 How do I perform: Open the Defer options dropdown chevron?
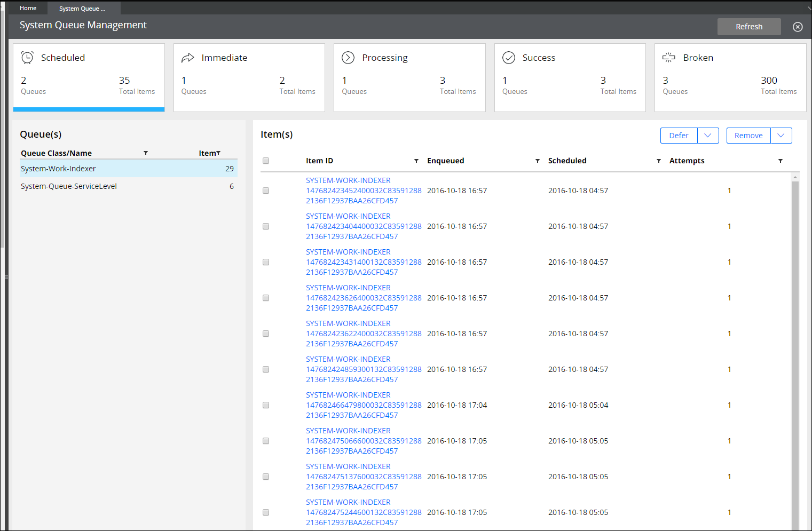pyautogui.click(x=708, y=136)
